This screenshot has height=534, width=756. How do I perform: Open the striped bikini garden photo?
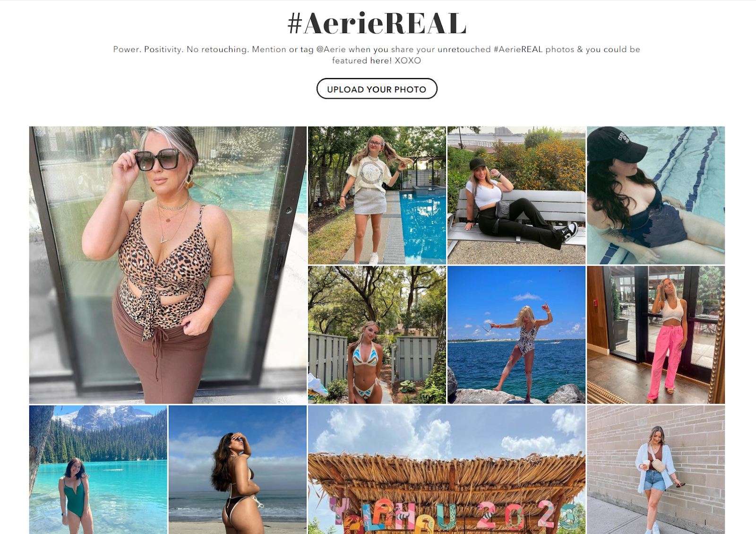pos(377,335)
